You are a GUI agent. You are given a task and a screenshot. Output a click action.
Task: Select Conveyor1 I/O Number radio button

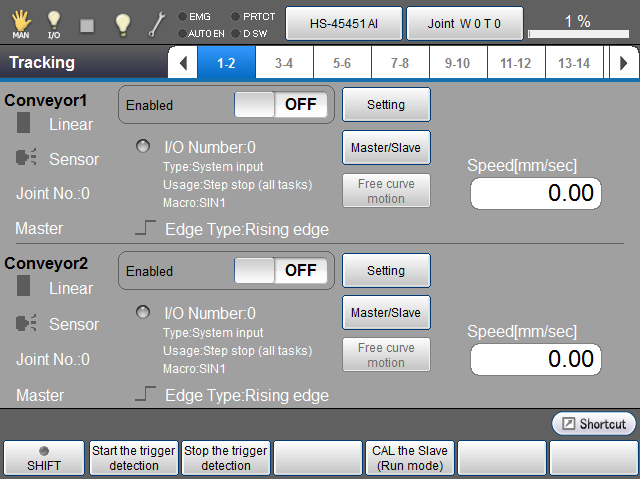[143, 147]
